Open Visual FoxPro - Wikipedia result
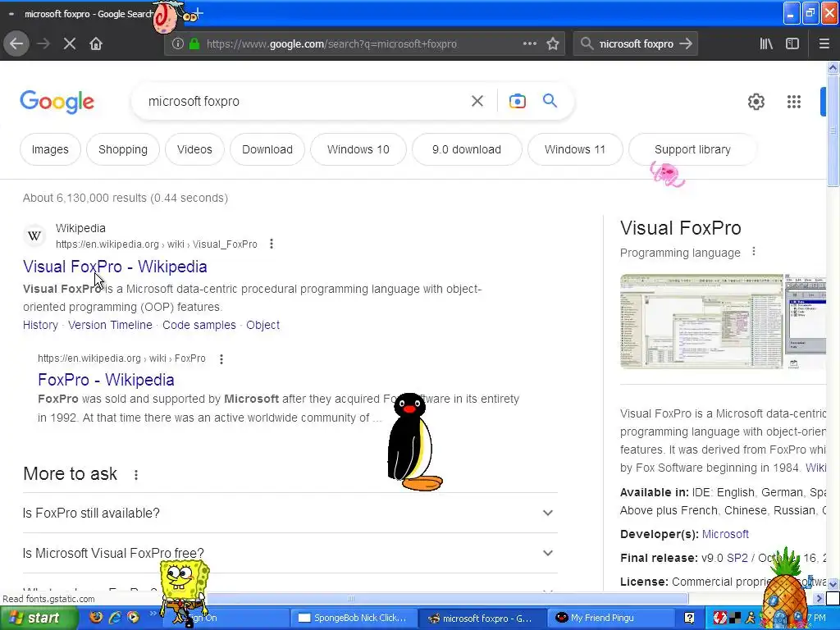The width and height of the screenshot is (840, 630). tap(115, 267)
